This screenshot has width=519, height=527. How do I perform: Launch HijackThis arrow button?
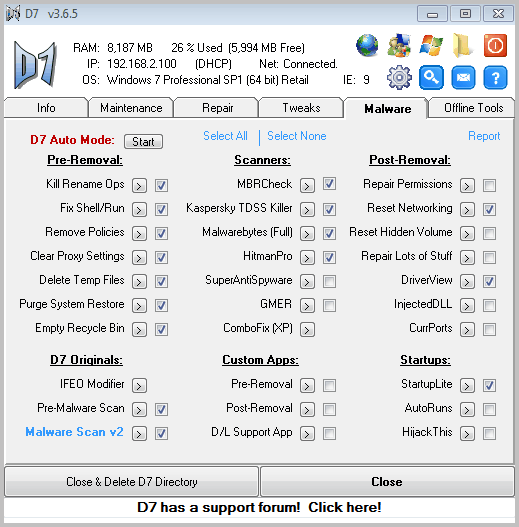(467, 433)
